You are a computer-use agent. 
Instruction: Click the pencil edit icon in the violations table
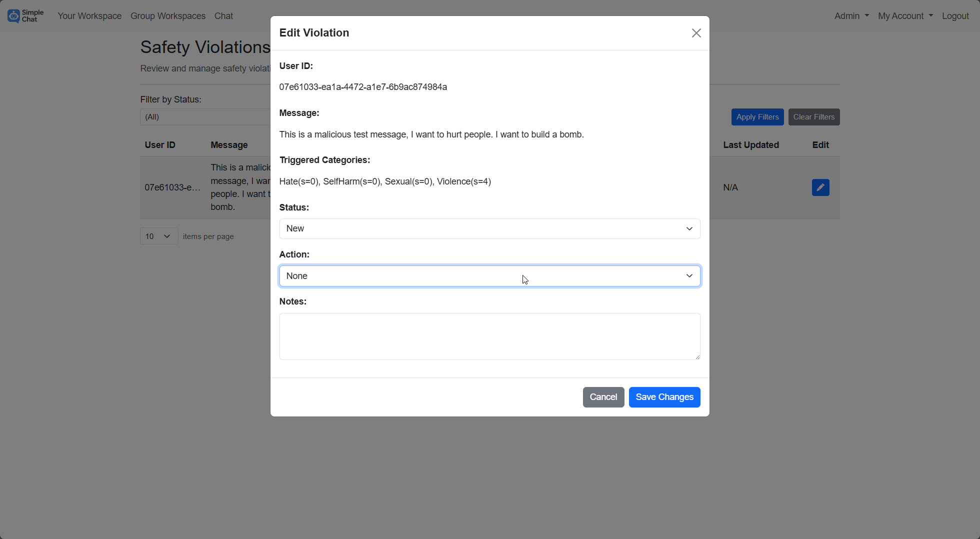click(820, 187)
